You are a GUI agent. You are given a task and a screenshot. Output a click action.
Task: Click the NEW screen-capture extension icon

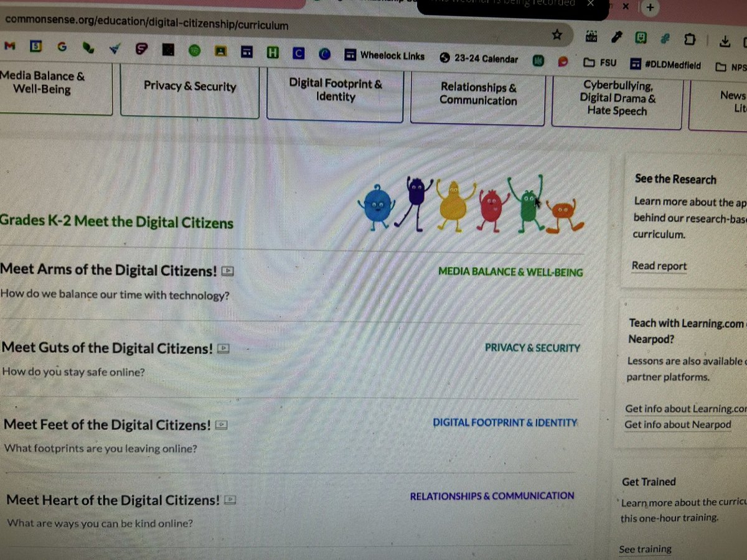tap(591, 37)
